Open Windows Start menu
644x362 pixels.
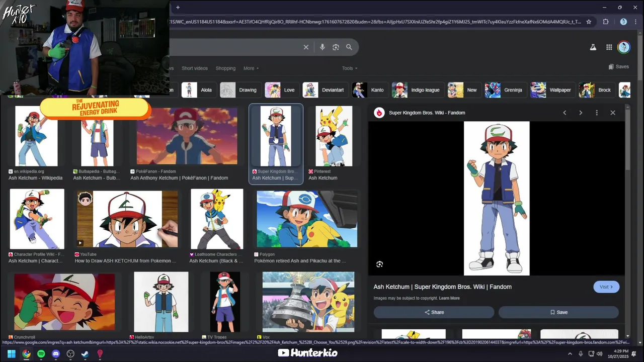coord(11,353)
